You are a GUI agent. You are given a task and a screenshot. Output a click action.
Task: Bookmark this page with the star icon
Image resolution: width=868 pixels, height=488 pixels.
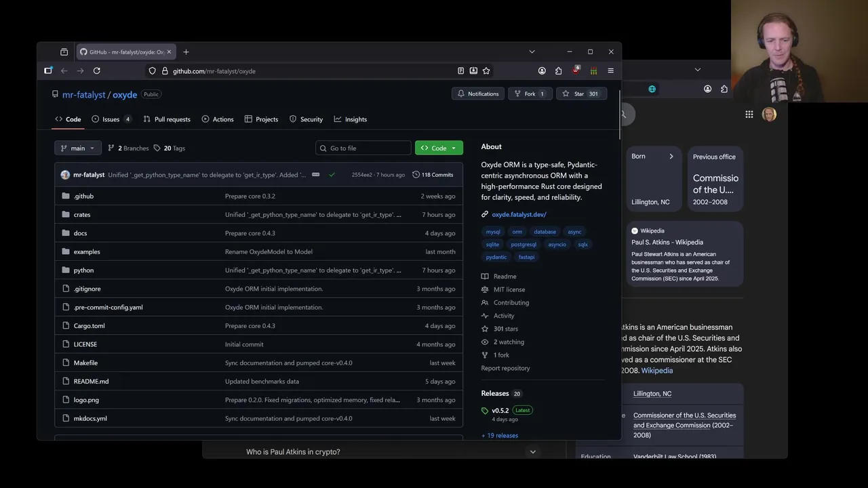(x=486, y=70)
